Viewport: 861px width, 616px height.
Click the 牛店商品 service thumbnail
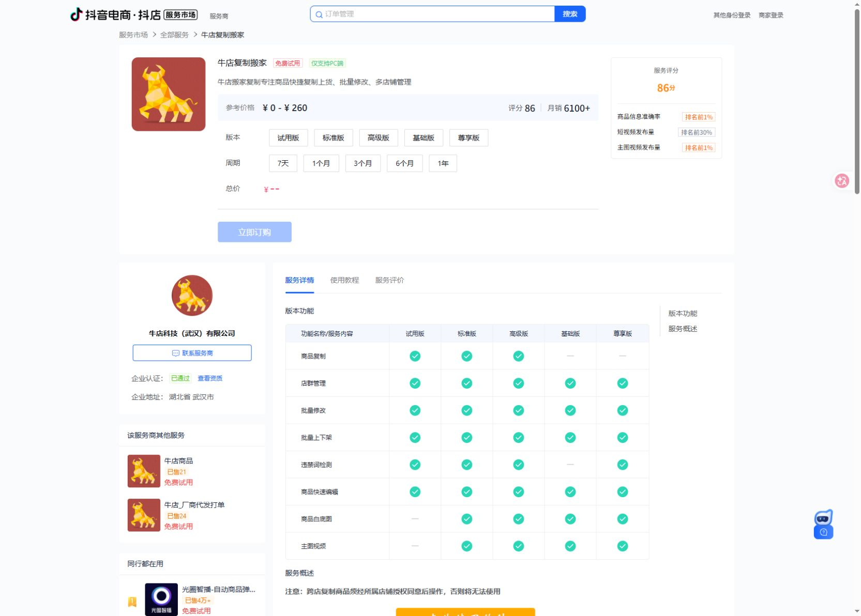pos(144,471)
